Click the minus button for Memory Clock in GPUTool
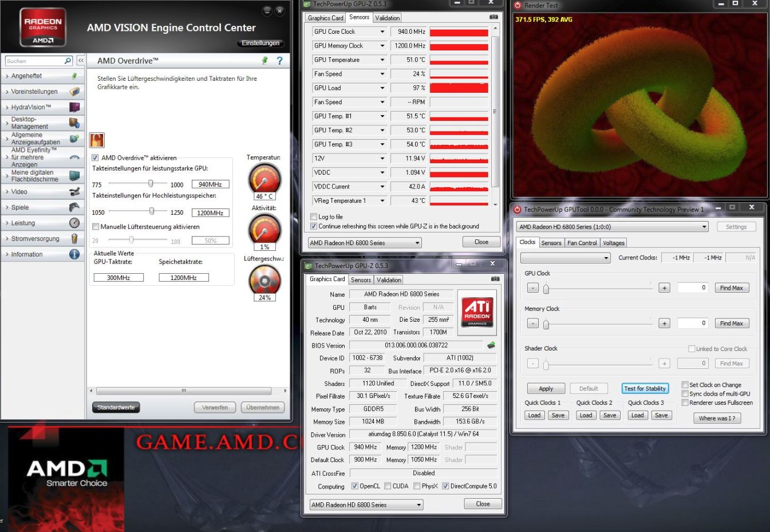770x532 pixels. click(532, 323)
